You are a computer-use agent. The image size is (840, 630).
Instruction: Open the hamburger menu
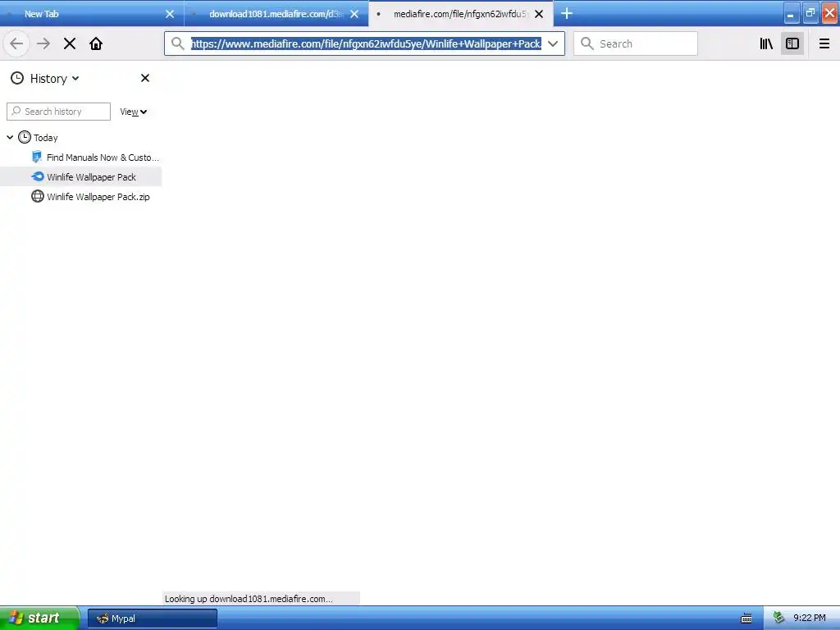pos(824,44)
